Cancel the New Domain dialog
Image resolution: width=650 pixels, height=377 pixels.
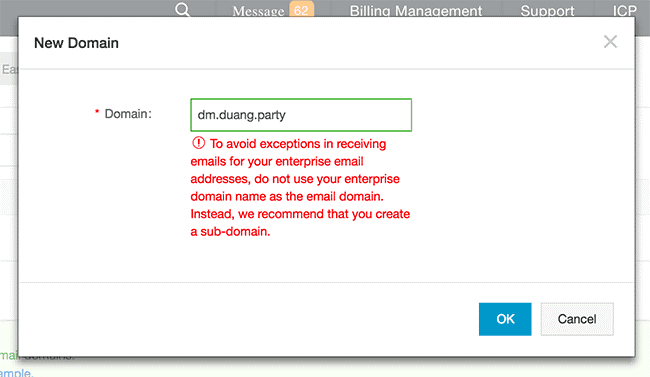click(x=577, y=319)
